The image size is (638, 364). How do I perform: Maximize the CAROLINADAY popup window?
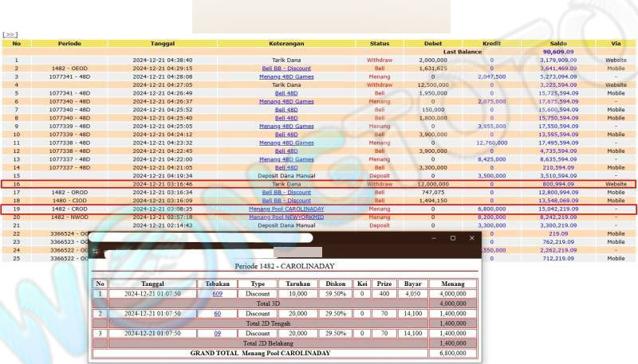453,238
